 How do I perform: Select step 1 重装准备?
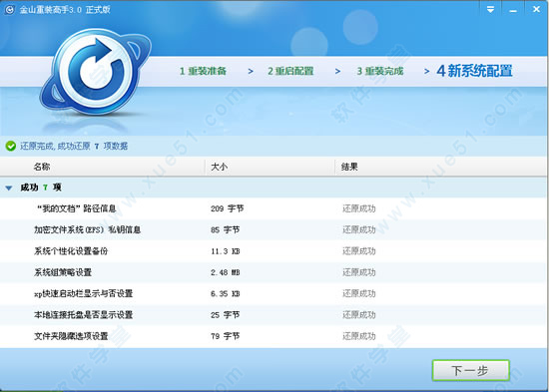203,71
